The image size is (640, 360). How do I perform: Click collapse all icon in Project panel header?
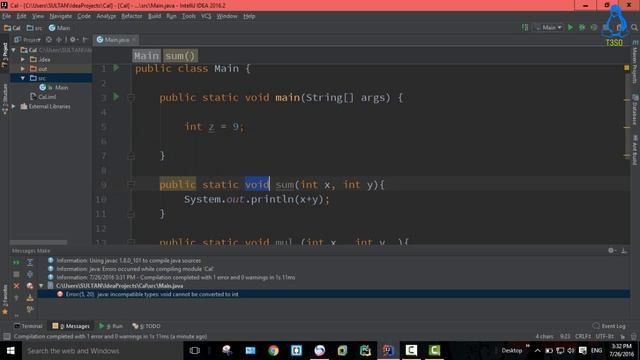click(59, 40)
